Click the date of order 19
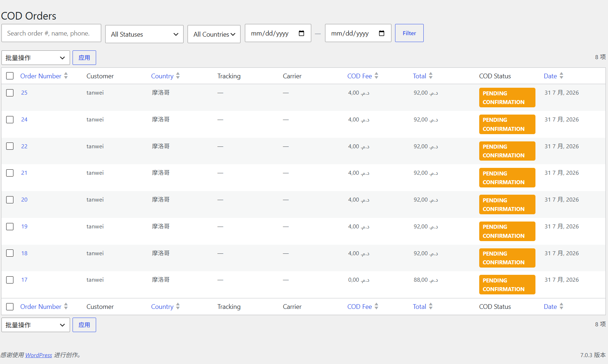608x364 pixels. point(562,227)
